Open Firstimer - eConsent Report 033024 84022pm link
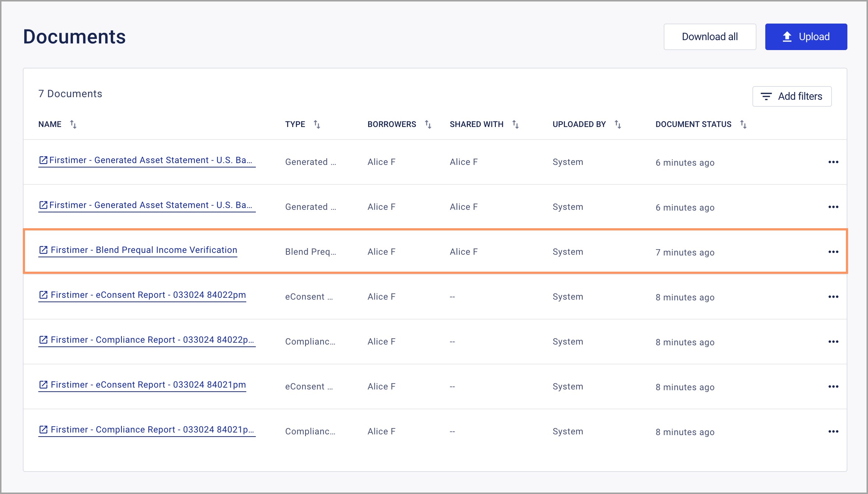This screenshot has height=494, width=868. click(x=148, y=295)
